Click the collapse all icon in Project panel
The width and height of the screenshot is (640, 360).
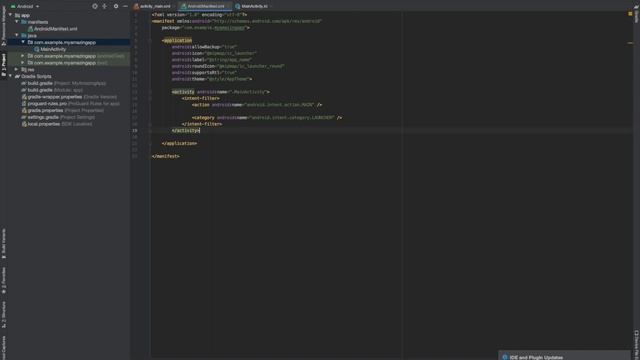pos(105,6)
